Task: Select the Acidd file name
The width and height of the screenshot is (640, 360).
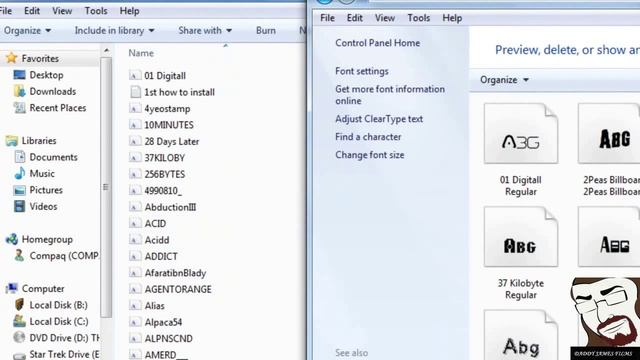Action: (157, 240)
